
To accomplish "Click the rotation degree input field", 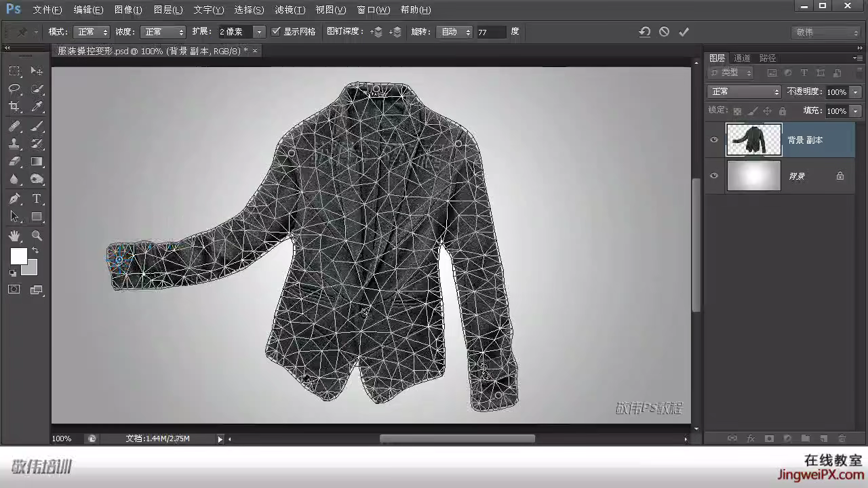I will pyautogui.click(x=492, y=32).
